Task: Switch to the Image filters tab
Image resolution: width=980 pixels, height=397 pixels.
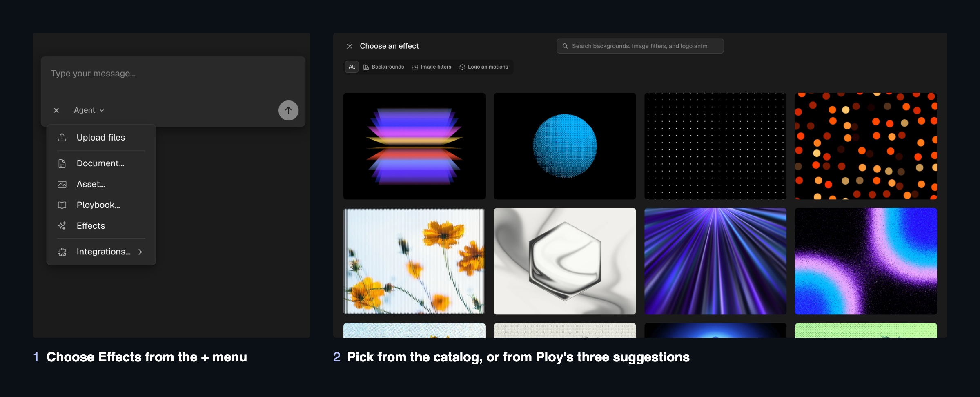Action: [x=432, y=67]
